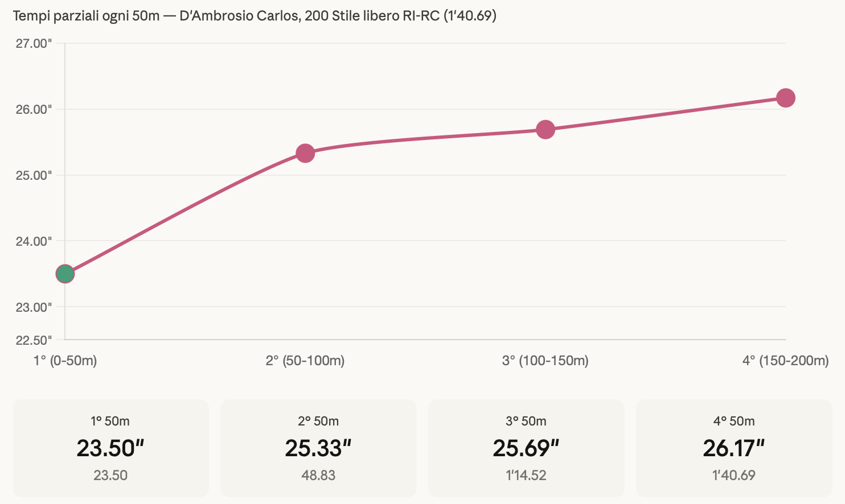
Task: Click the 24.00" y-axis tick label
Action: 34,241
